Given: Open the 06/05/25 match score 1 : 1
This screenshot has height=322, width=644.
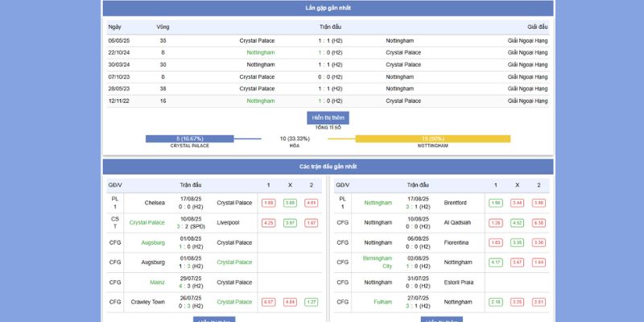Looking at the screenshot, I should click(x=330, y=40).
